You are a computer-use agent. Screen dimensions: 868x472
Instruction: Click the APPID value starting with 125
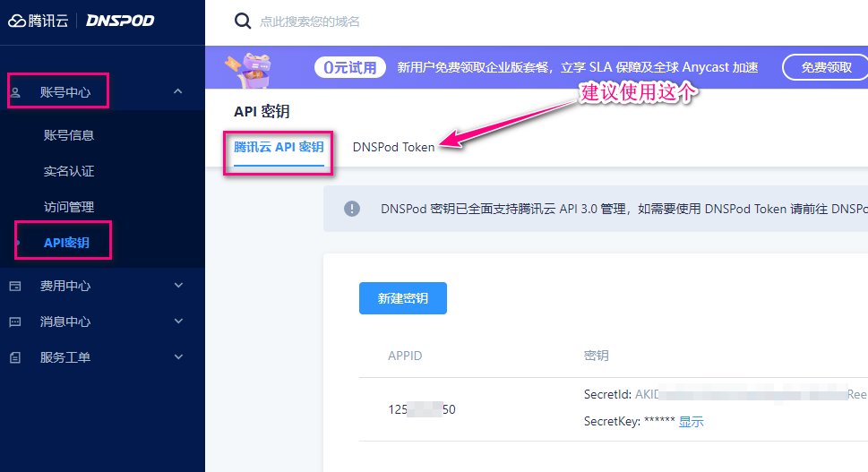[422, 409]
